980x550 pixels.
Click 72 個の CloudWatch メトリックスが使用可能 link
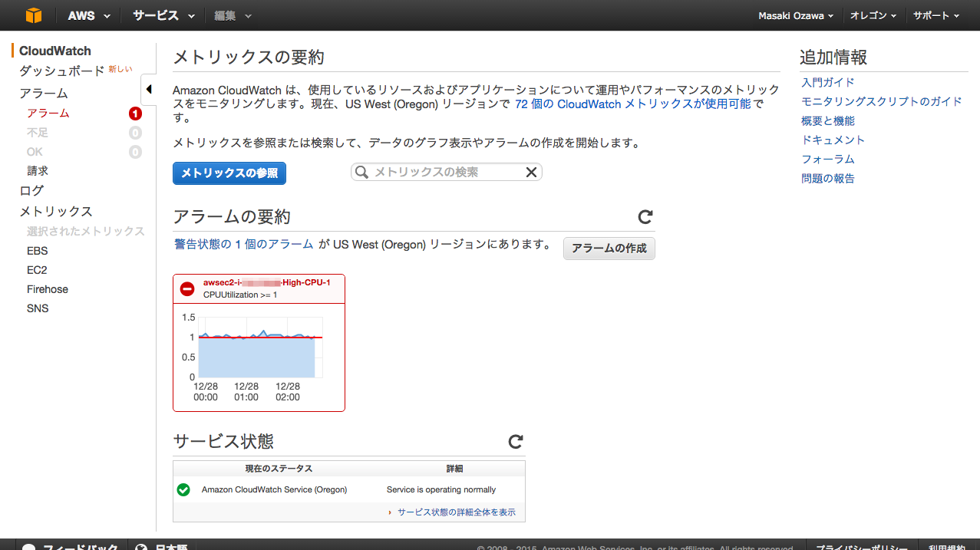pos(633,104)
